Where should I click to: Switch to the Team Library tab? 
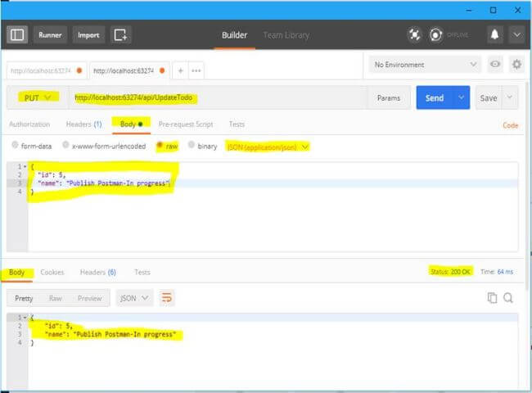click(x=286, y=35)
